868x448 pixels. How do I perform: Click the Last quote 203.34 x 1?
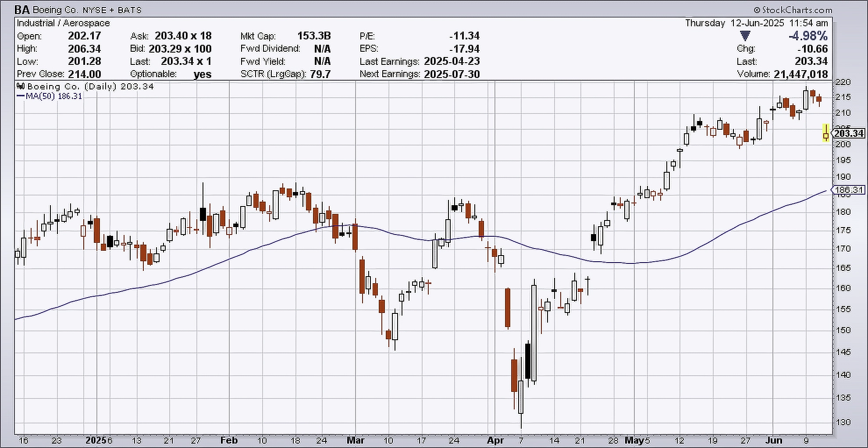click(x=186, y=61)
